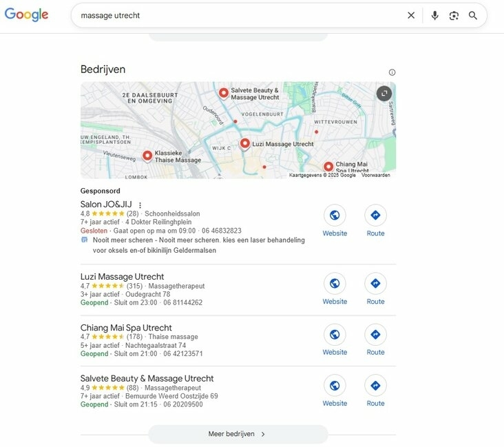Click Luzi's (315) review count
Image resolution: width=504 pixels, height=447 pixels.
[x=134, y=286]
